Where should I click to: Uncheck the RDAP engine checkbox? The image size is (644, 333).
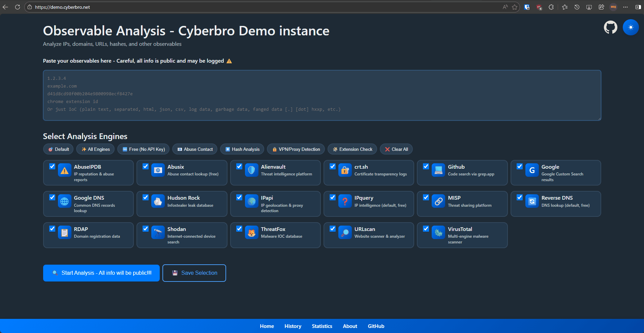52,229
